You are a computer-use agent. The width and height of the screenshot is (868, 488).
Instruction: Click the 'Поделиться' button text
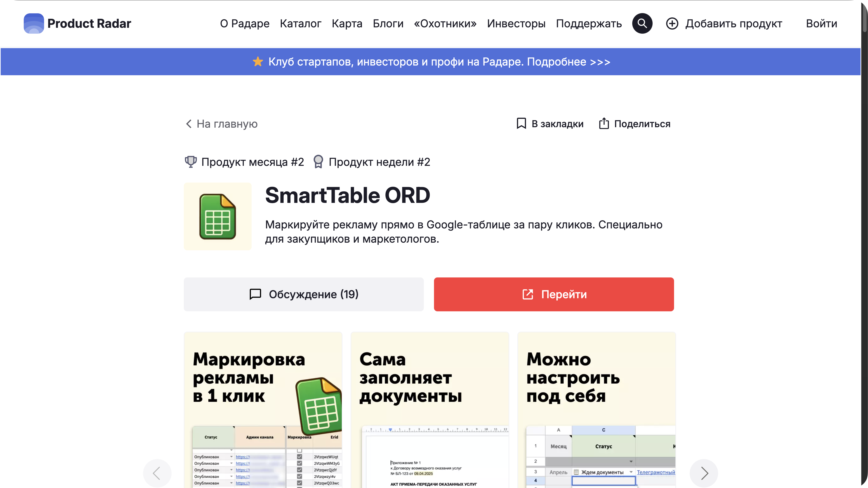tap(642, 124)
